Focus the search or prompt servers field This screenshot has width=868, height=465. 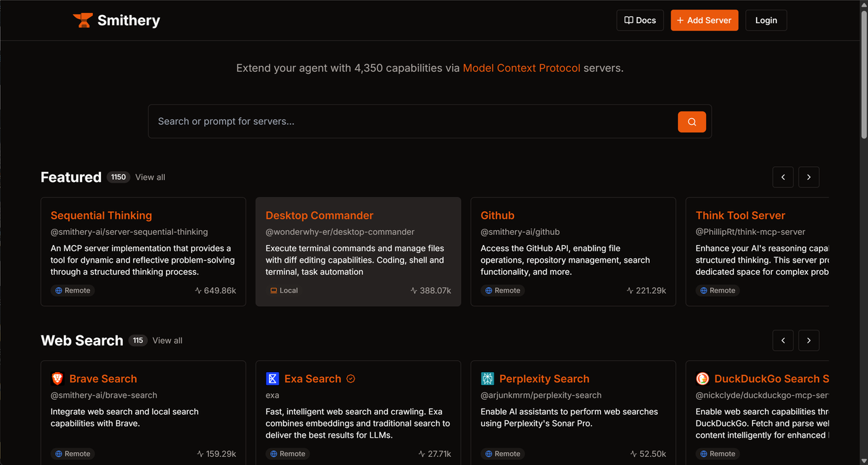[413, 122]
